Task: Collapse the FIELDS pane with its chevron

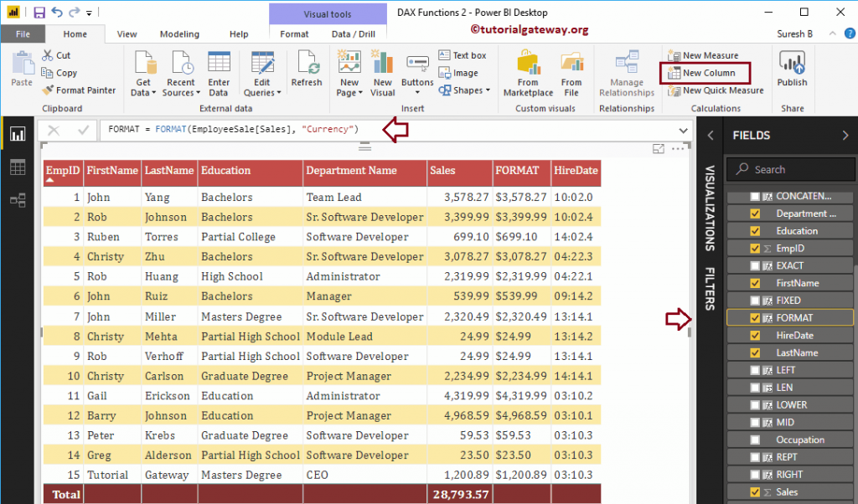Action: click(845, 135)
